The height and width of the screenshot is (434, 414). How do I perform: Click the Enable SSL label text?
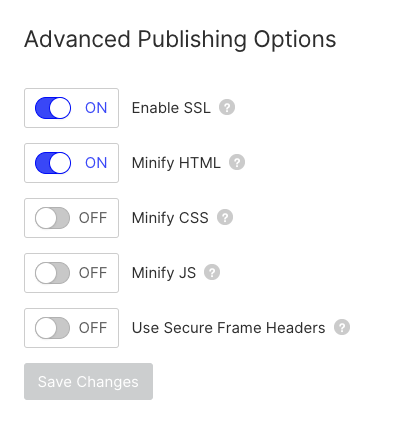[x=171, y=108]
